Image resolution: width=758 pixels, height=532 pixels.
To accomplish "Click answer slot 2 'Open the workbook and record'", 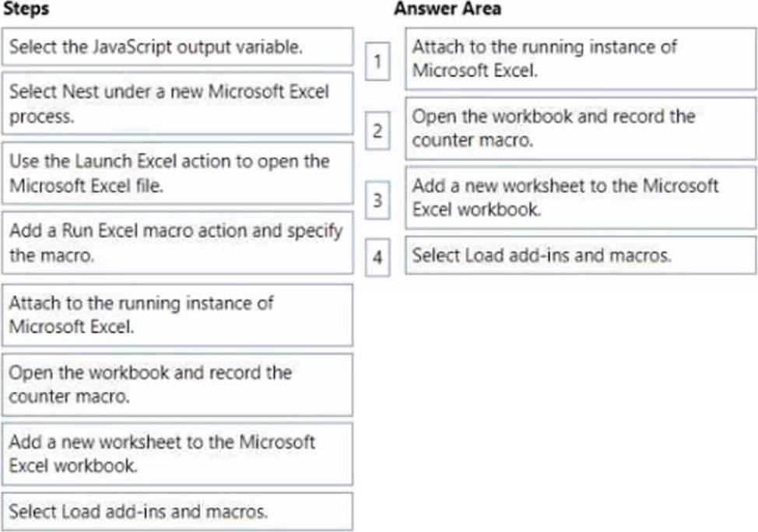I will coord(580,128).
